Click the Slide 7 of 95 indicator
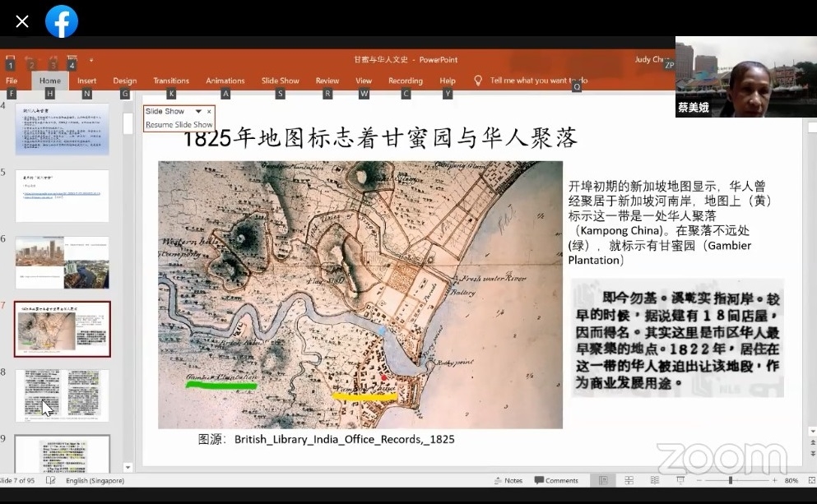Image resolution: width=817 pixels, height=504 pixels. pos(17,481)
